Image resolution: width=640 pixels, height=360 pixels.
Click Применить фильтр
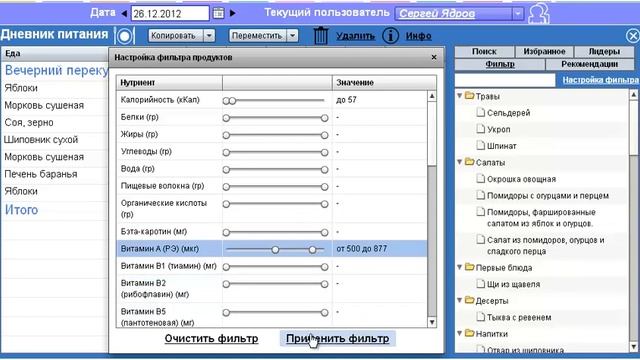tap(338, 338)
